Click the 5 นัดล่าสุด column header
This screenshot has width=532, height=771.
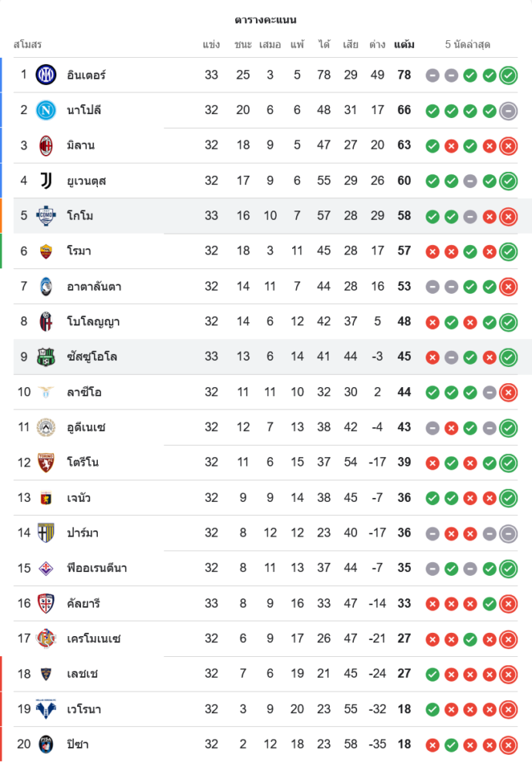(x=468, y=45)
